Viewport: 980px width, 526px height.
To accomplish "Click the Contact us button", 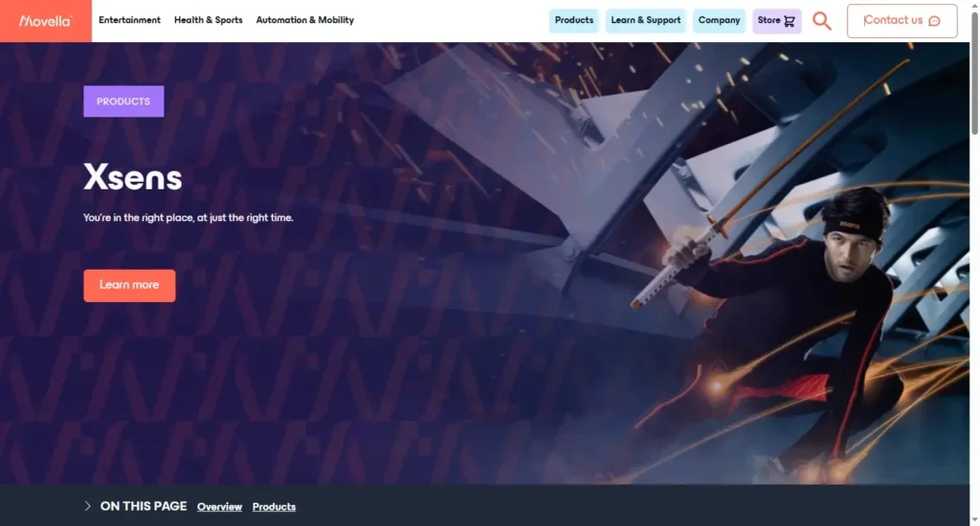I will (902, 21).
